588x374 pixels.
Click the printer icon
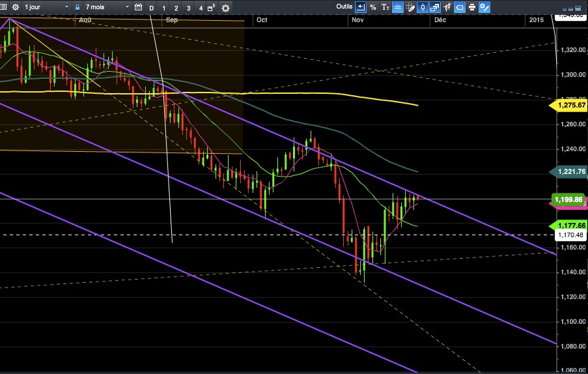click(x=472, y=7)
